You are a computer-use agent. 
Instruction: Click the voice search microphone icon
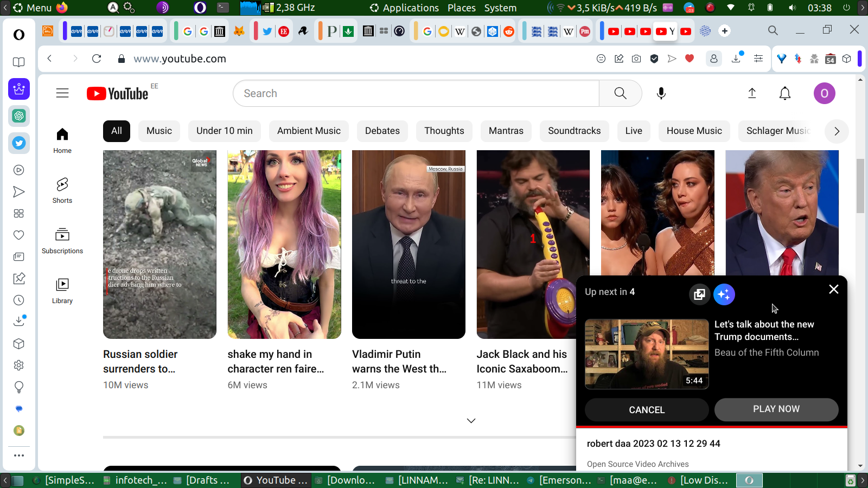point(661,93)
